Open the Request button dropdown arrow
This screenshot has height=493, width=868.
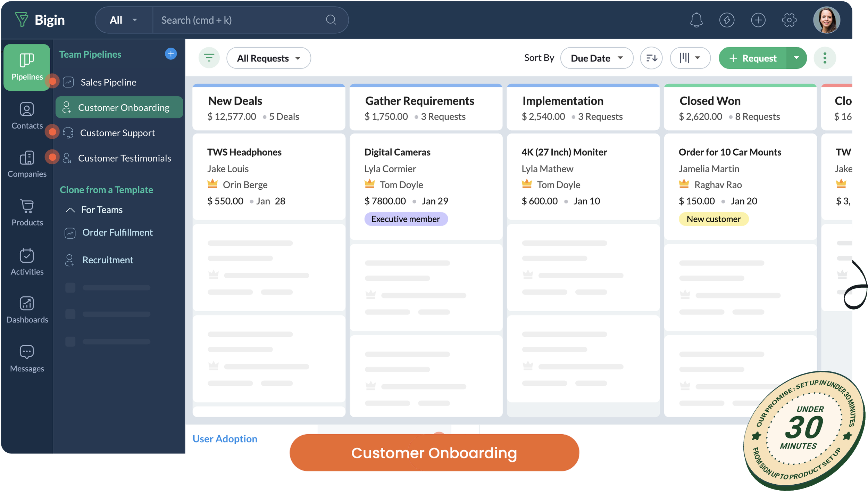tap(797, 58)
